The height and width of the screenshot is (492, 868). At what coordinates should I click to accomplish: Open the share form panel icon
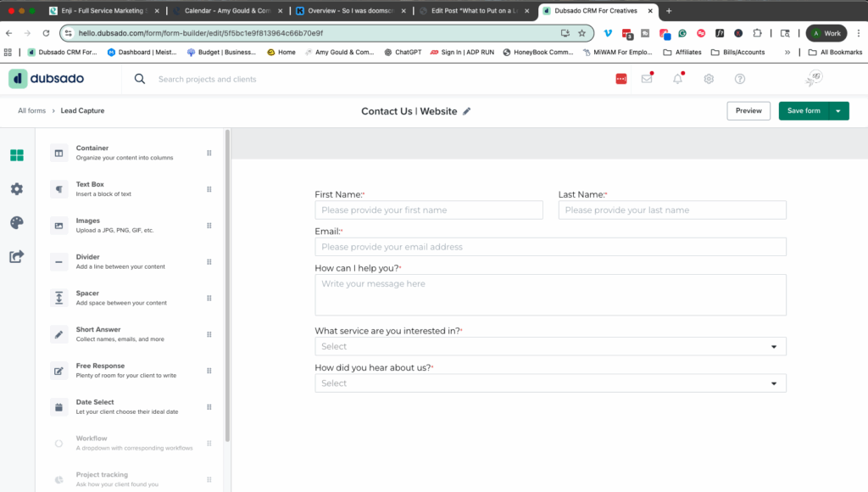(x=17, y=256)
